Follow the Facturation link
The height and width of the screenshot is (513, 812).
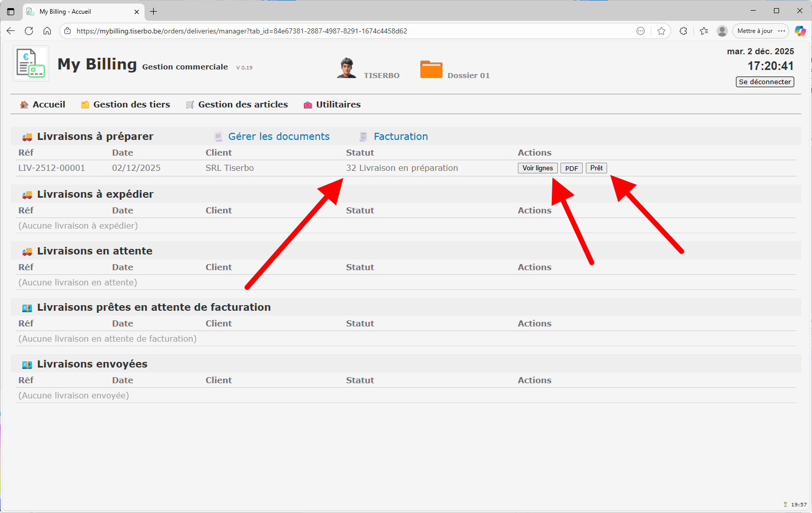click(401, 136)
